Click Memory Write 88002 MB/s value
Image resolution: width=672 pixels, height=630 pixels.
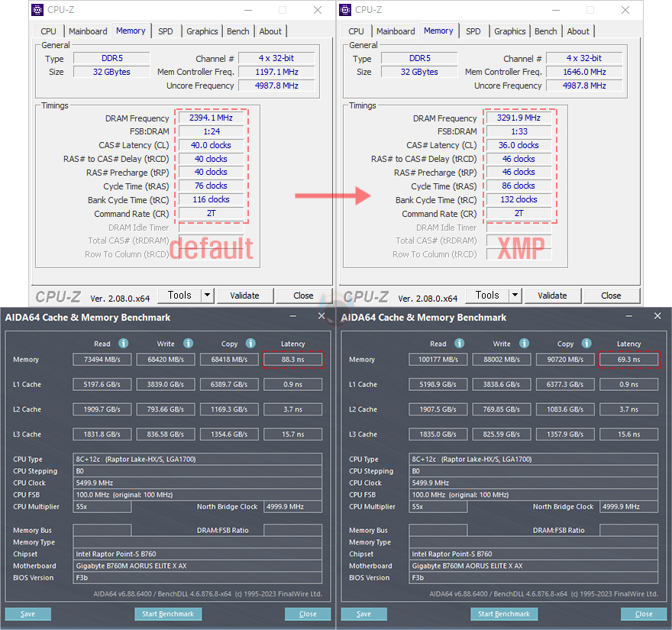pos(502,359)
